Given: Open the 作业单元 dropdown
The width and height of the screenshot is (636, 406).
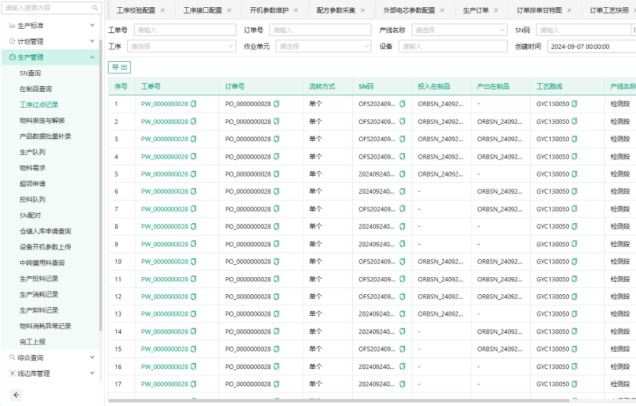Looking at the screenshot, I should coord(316,46).
